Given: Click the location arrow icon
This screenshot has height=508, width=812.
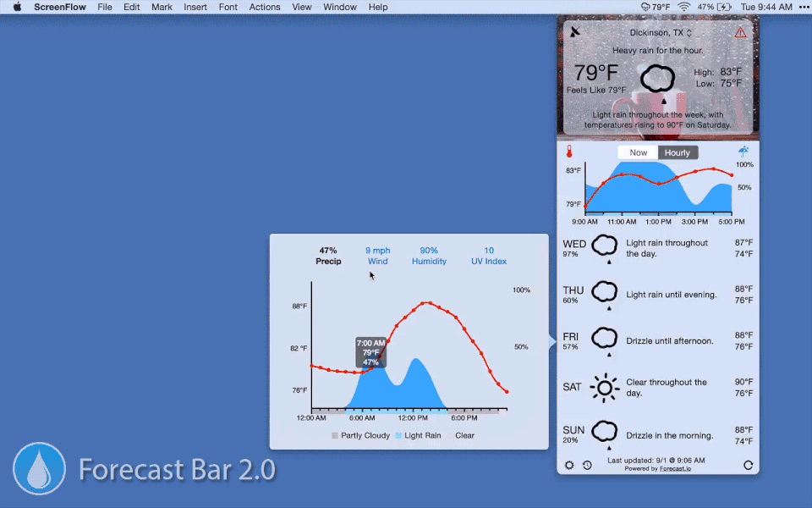Looking at the screenshot, I should 575,32.
